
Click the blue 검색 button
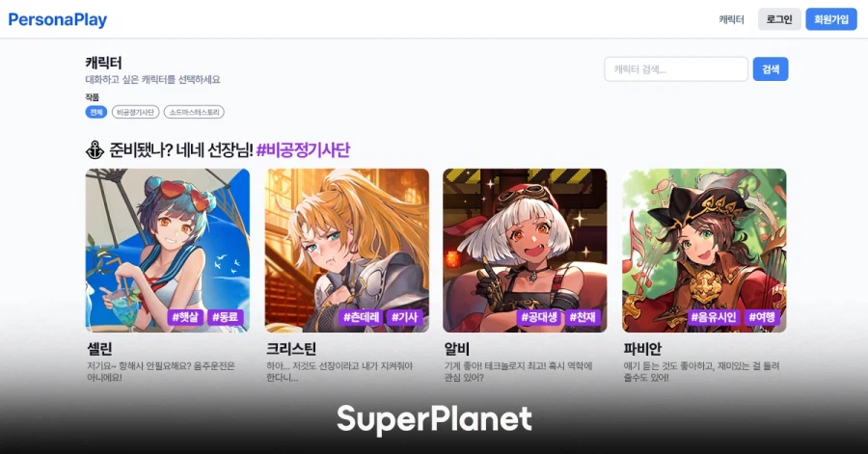771,69
